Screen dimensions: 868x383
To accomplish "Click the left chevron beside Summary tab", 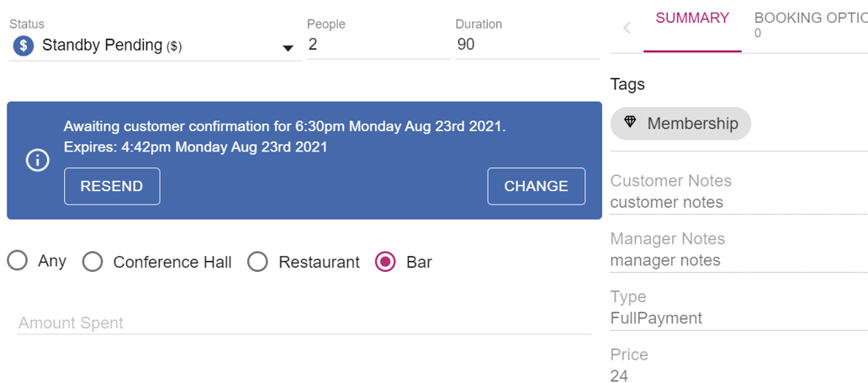I will pyautogui.click(x=627, y=28).
